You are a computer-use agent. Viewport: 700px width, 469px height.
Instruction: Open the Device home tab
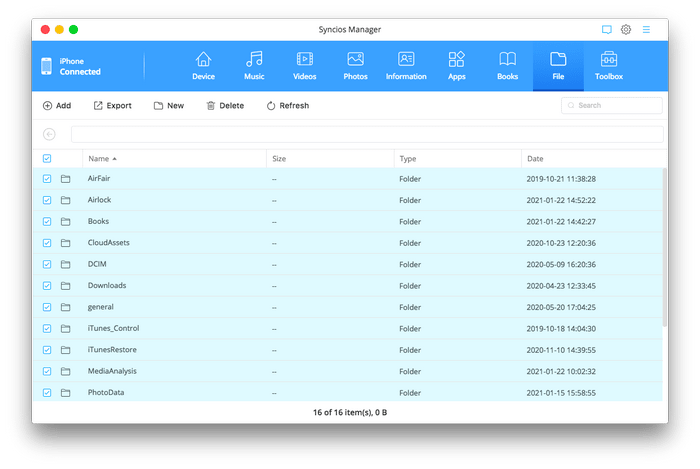tap(204, 66)
